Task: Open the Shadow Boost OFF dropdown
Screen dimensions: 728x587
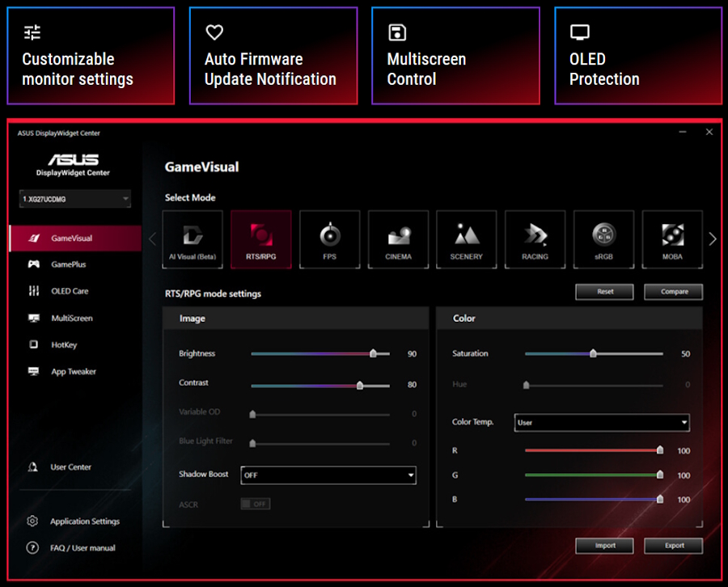Action: point(328,475)
